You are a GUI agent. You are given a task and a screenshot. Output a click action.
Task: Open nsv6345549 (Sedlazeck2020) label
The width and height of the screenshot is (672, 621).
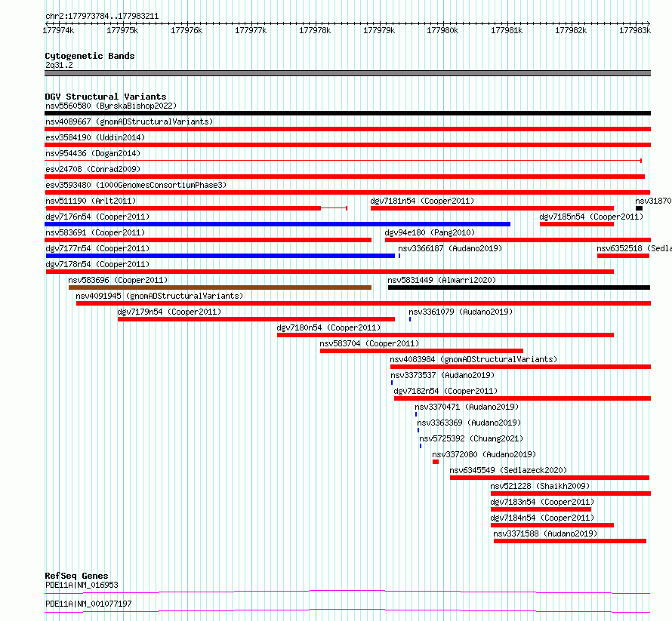508,470
